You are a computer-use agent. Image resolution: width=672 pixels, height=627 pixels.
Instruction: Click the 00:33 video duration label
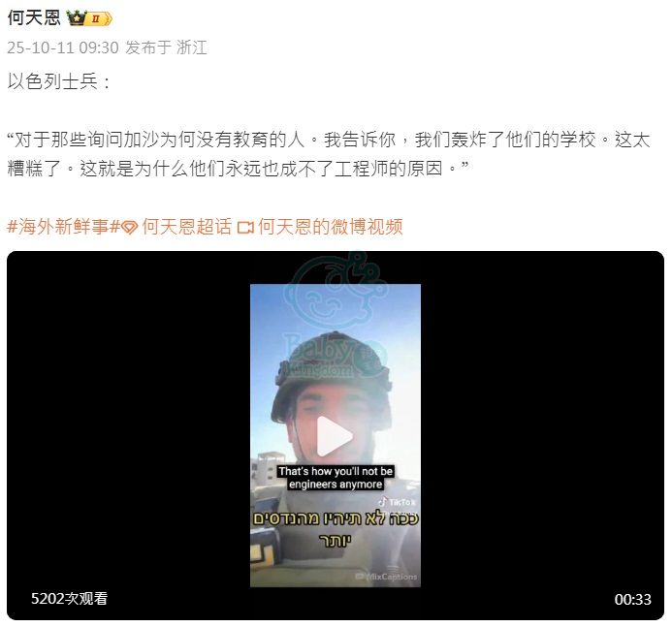point(632,599)
